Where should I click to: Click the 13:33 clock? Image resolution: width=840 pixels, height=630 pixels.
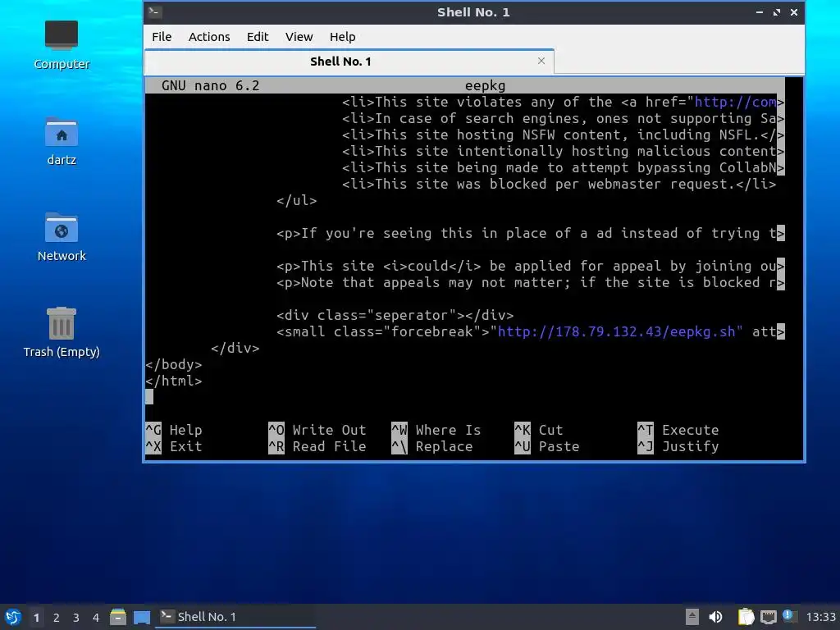click(820, 617)
